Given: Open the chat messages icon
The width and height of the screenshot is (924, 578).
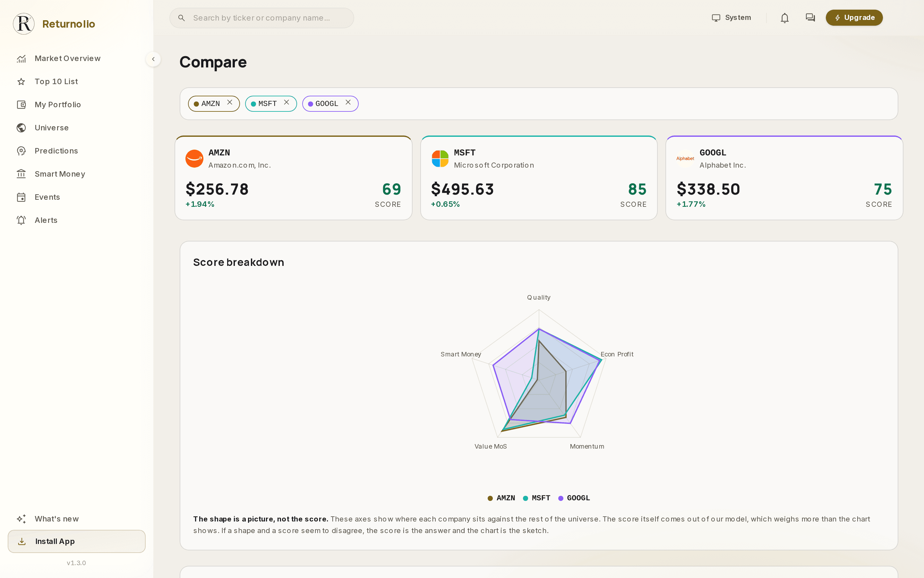Looking at the screenshot, I should tap(810, 18).
